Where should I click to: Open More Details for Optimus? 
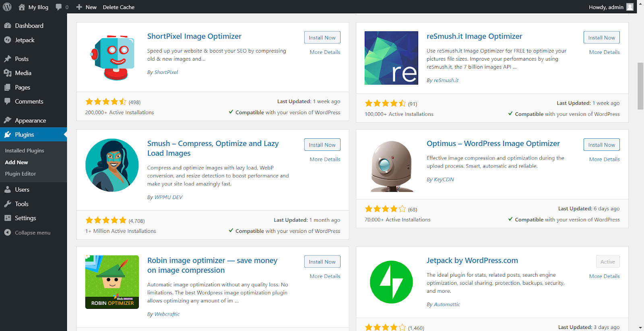coord(604,159)
